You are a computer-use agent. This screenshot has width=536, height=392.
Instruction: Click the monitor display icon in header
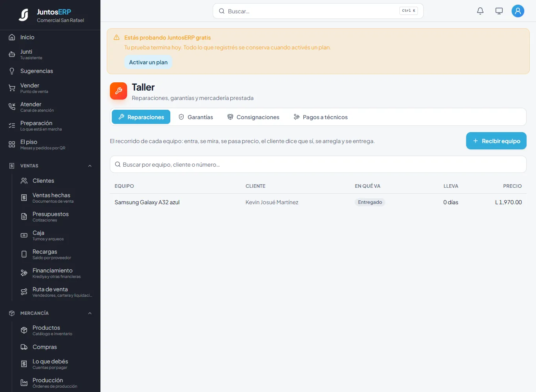499,11
